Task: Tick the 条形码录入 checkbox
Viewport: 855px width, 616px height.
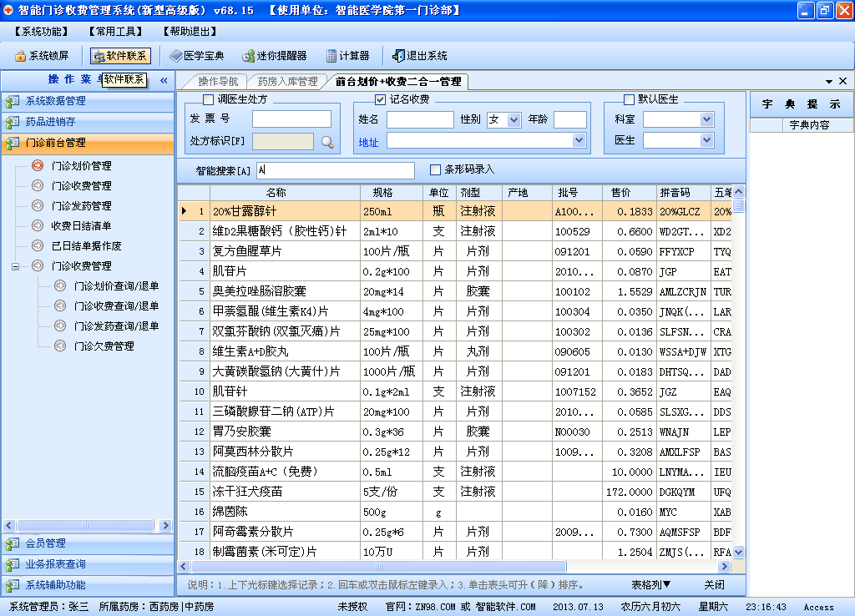Action: [x=435, y=169]
